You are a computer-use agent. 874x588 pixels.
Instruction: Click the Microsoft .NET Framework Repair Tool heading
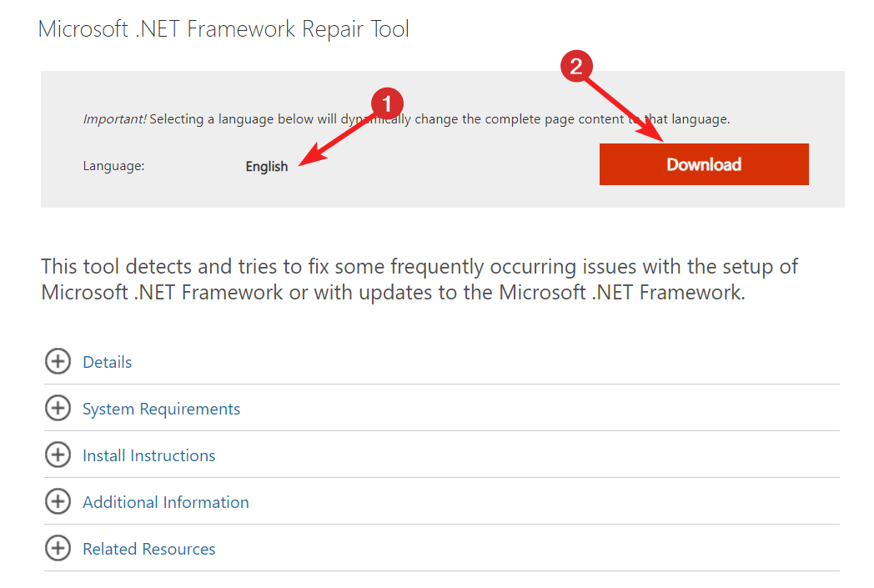click(224, 30)
